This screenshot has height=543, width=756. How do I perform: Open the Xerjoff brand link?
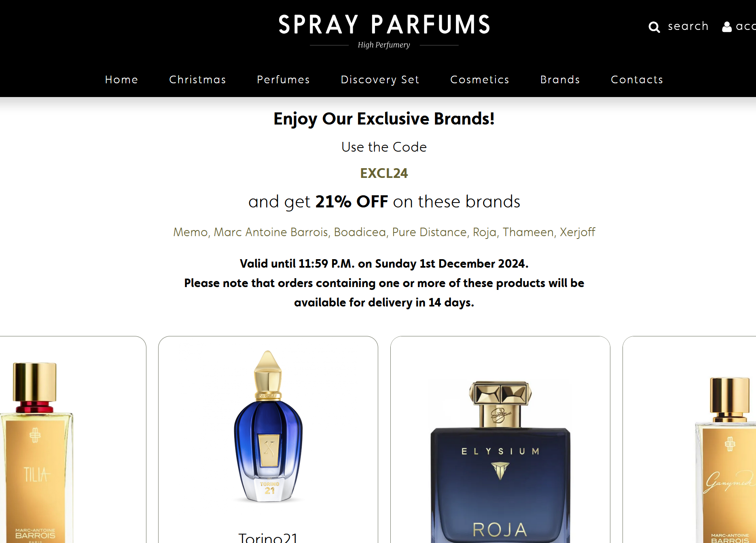pos(577,232)
